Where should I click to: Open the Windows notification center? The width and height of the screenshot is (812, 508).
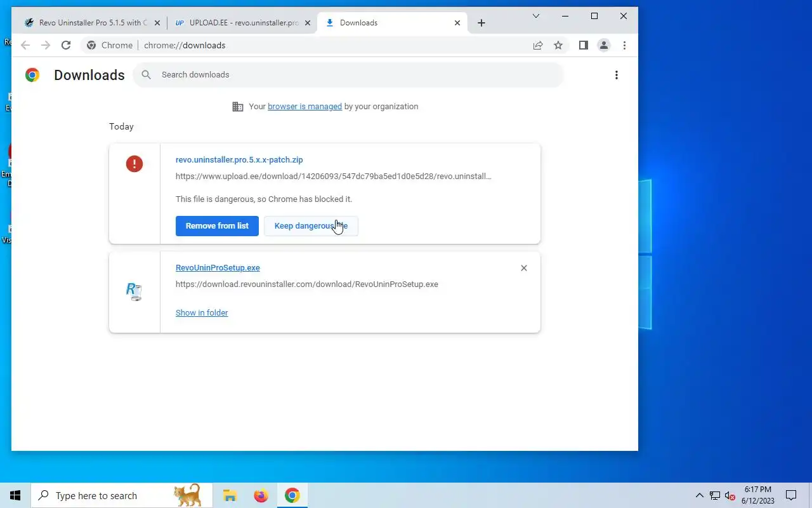[x=791, y=495]
